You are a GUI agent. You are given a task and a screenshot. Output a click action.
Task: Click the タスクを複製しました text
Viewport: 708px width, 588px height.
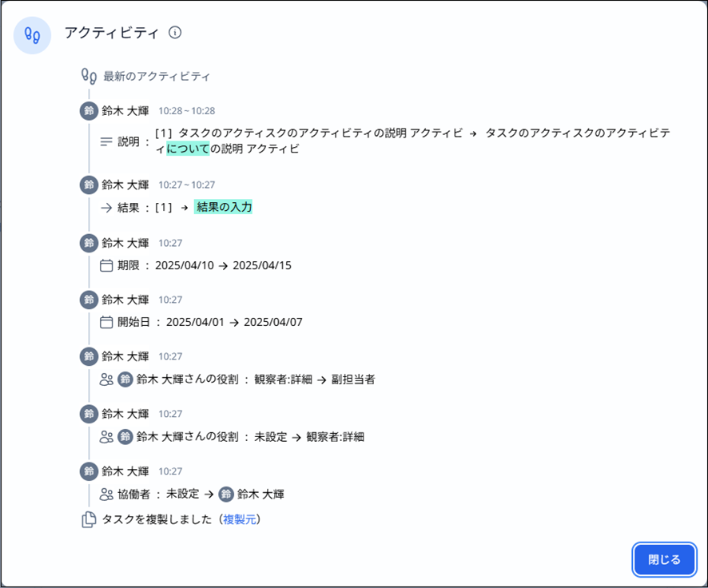pos(157,519)
